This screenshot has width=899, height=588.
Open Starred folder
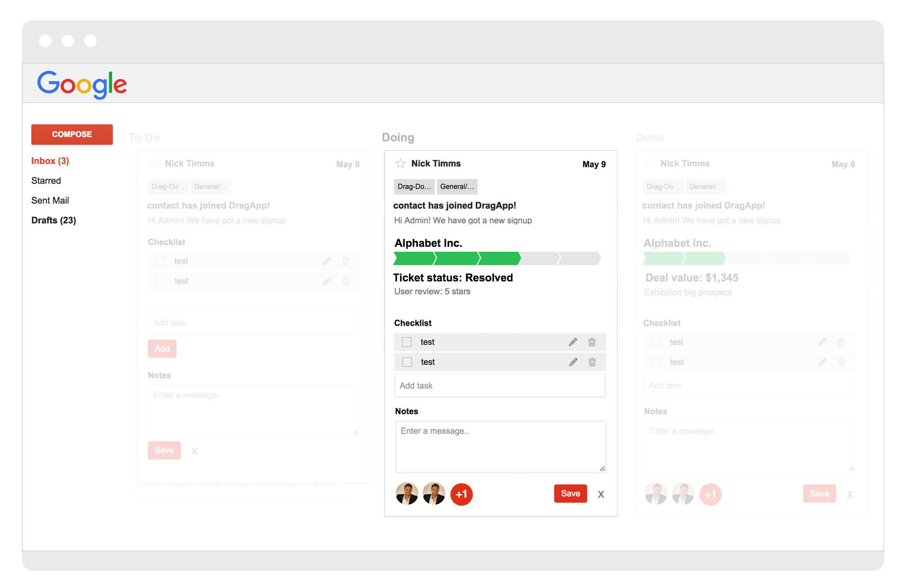[46, 181]
